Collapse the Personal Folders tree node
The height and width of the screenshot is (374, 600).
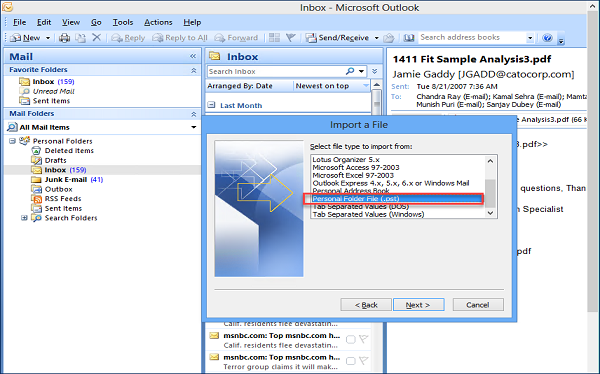(x=12, y=141)
